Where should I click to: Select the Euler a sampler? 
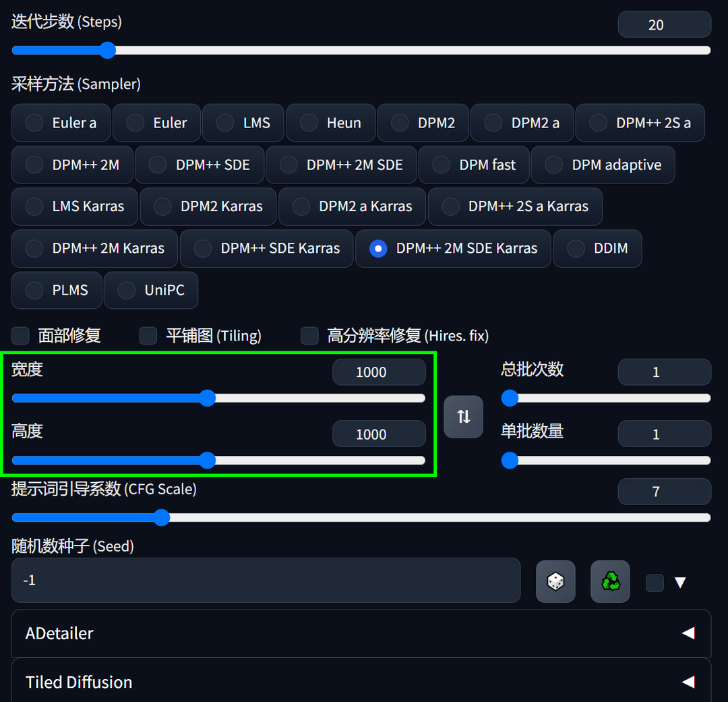click(x=61, y=123)
